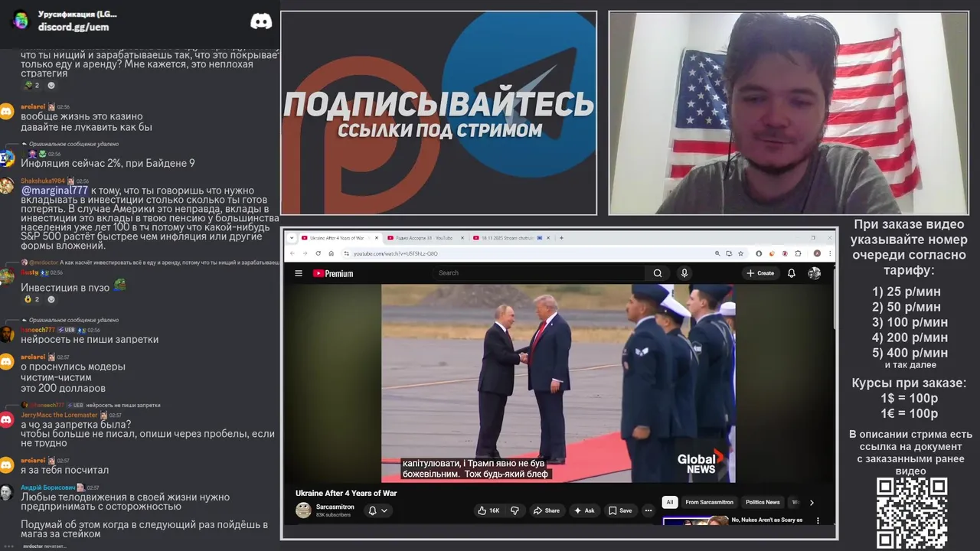The image size is (980, 551).
Task: Click username JerryMacc the Loremaster
Action: [59, 415]
